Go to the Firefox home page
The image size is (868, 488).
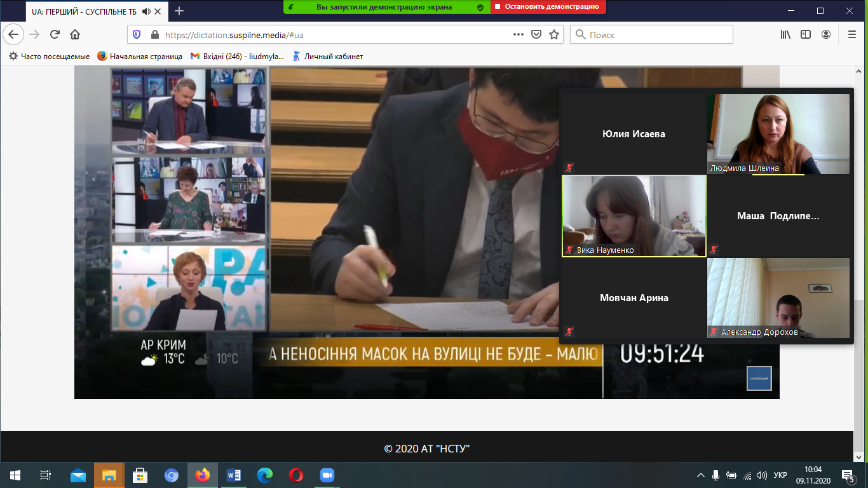click(75, 34)
